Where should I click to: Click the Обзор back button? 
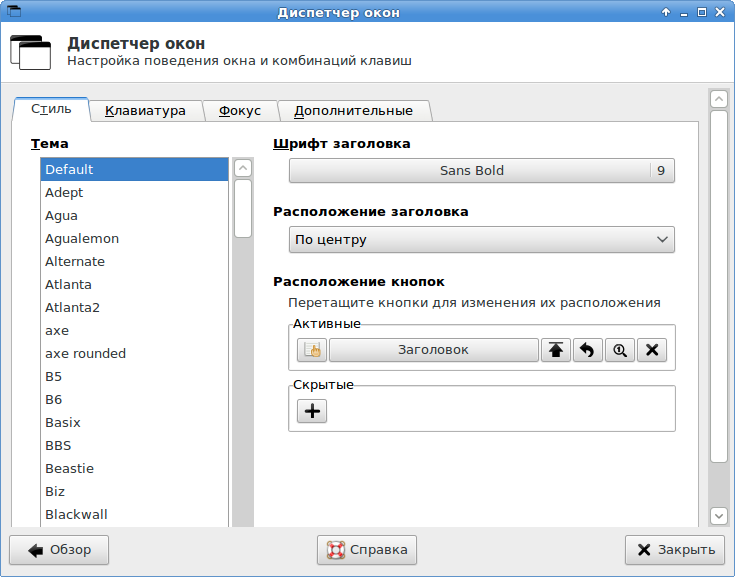tap(59, 550)
